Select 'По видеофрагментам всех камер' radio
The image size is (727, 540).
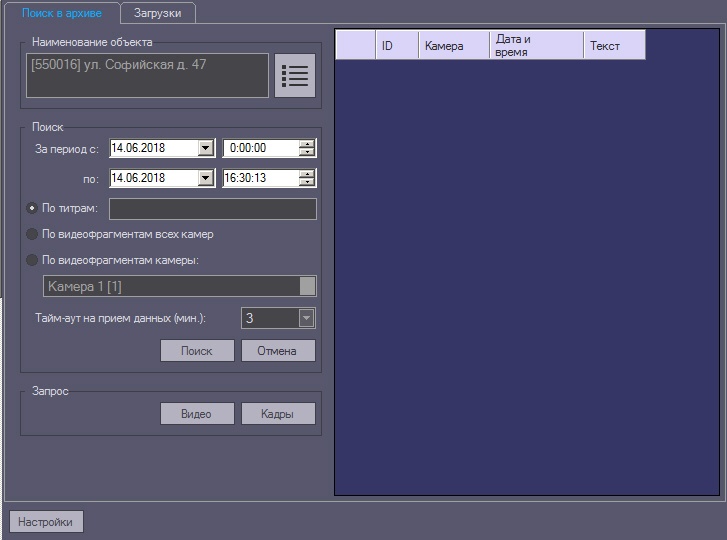pyautogui.click(x=32, y=234)
